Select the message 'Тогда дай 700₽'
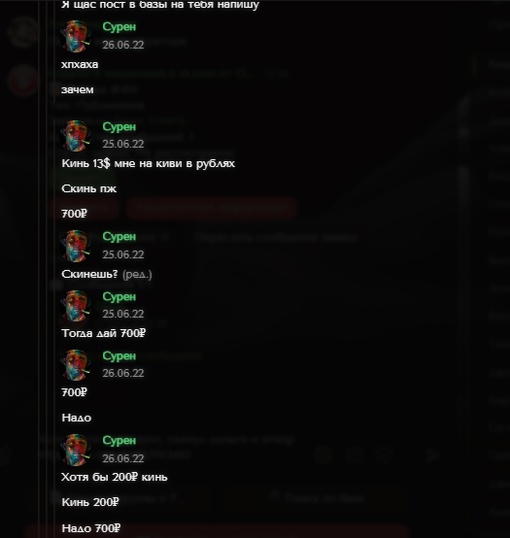 click(103, 333)
